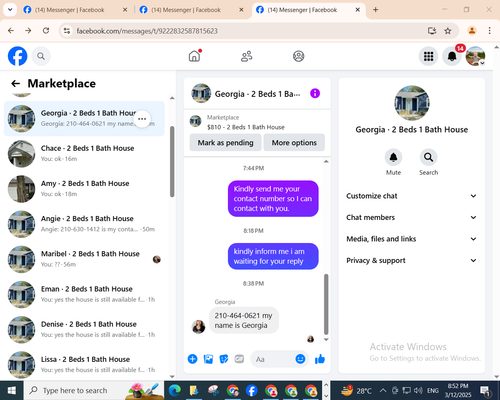Open notifications bell with 14 badge
This screenshot has height=400, width=500.
point(452,56)
